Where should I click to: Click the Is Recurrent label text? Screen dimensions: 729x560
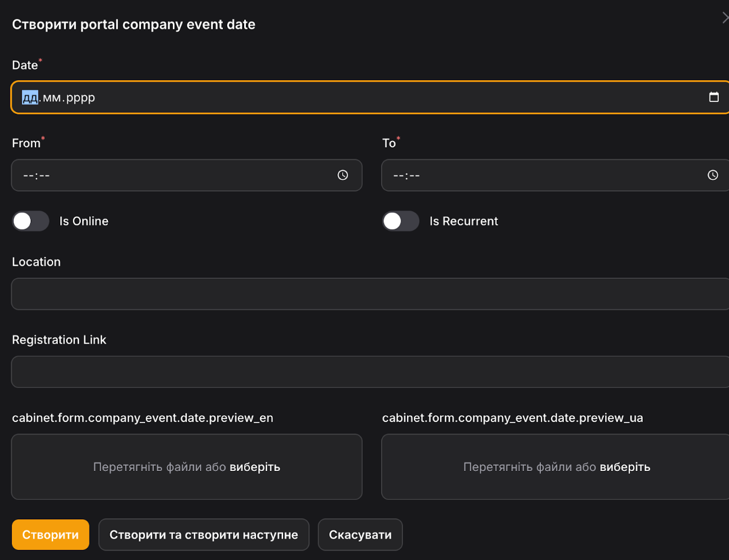pos(464,221)
